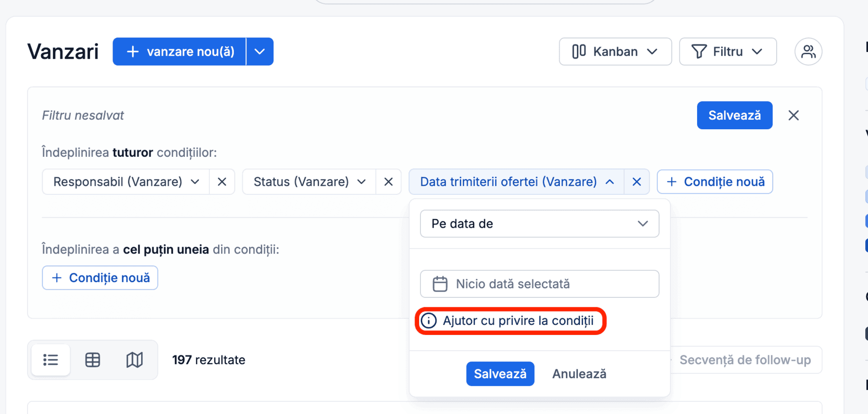Open the map view icon

[134, 360]
